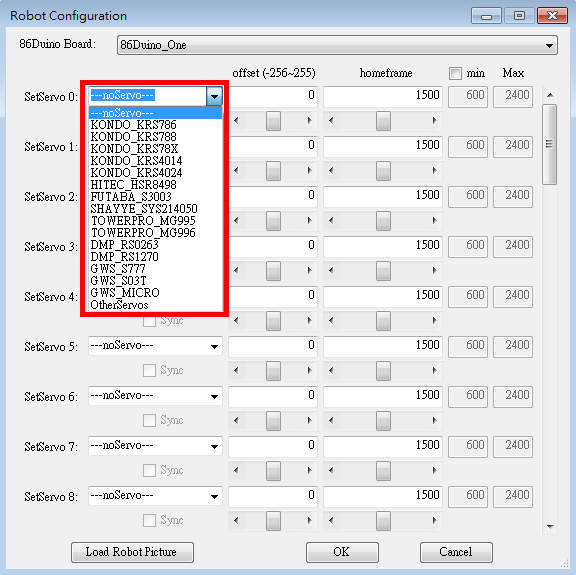Click the SetServo 2 homeframe value field
This screenshot has height=575, width=576.
383,195
